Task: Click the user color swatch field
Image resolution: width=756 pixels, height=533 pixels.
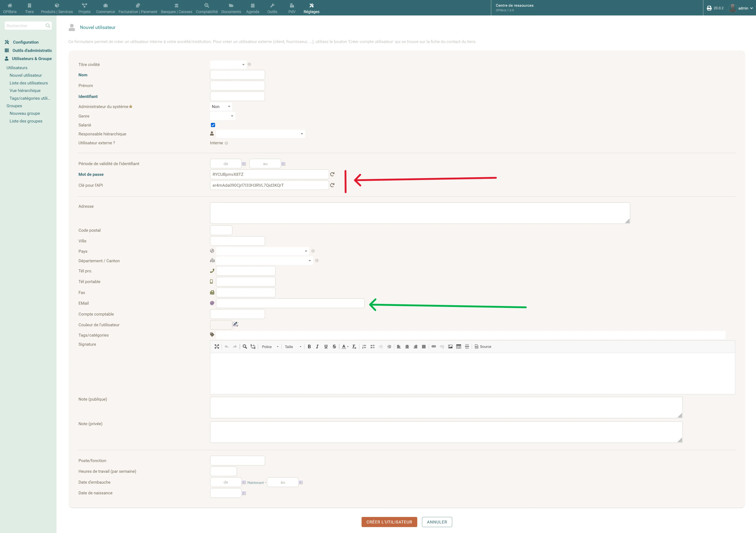Action: (221, 325)
